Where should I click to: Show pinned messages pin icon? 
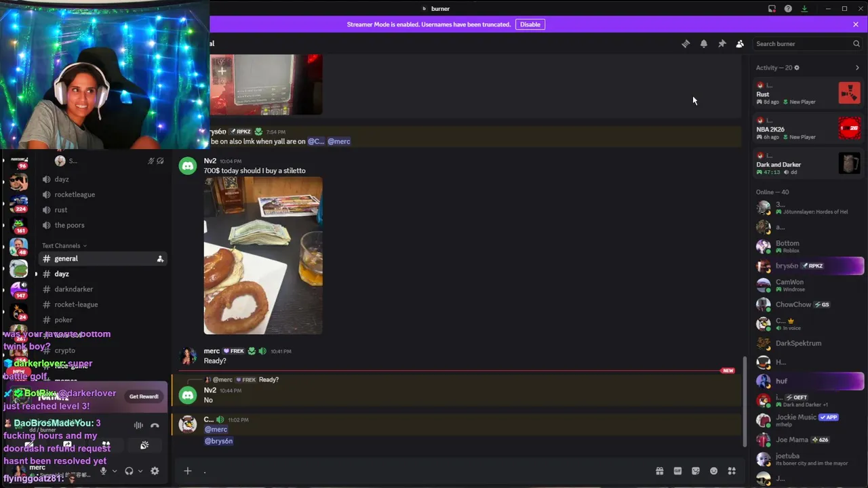coord(722,43)
